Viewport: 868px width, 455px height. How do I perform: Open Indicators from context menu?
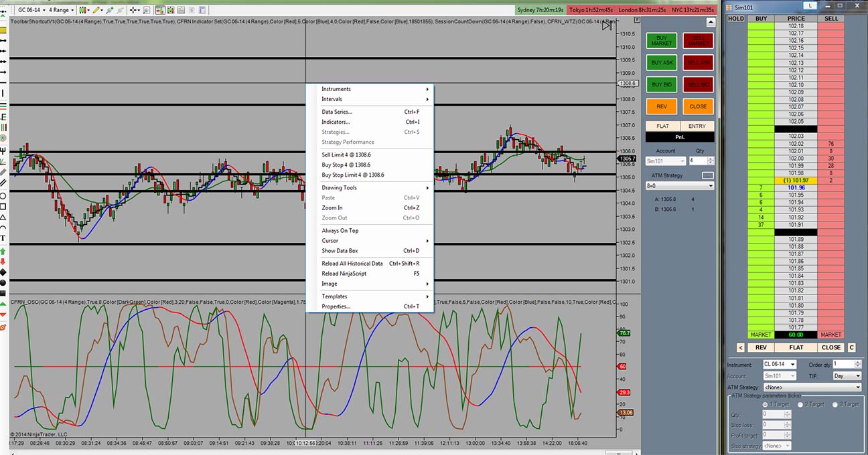tap(370, 122)
